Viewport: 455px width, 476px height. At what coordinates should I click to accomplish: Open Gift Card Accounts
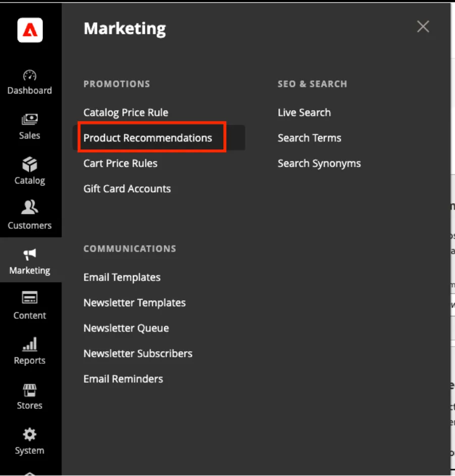click(x=127, y=189)
